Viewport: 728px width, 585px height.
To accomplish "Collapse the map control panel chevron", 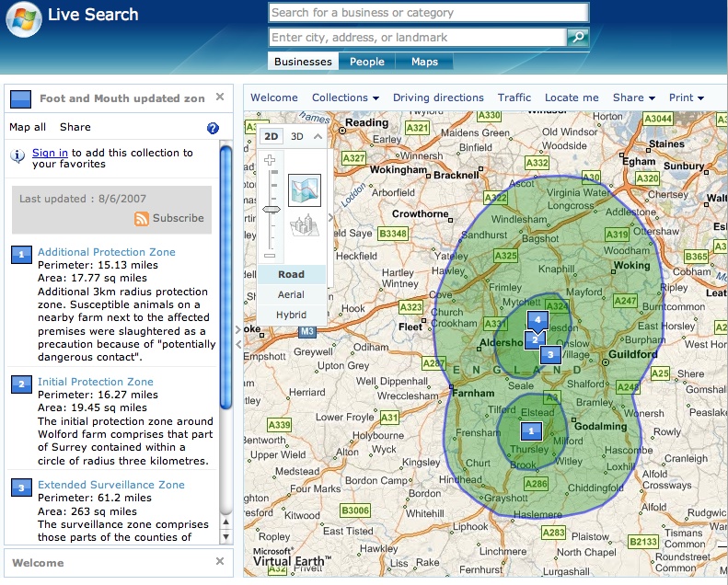I will [x=318, y=137].
